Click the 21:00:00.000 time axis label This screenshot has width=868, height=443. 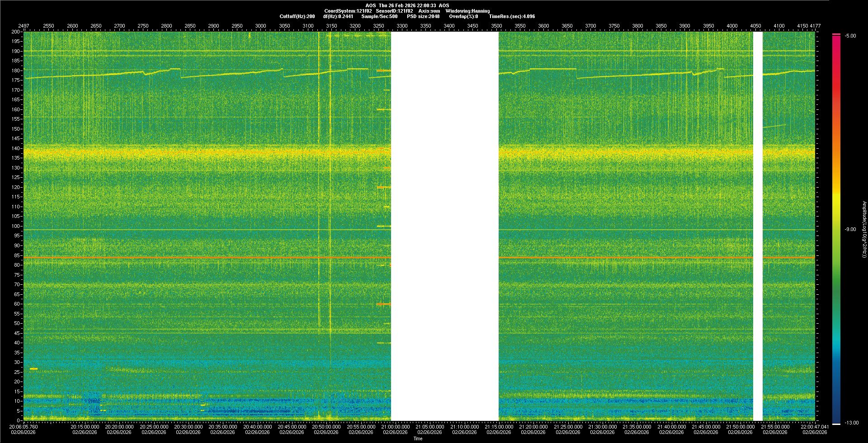pyautogui.click(x=396, y=427)
